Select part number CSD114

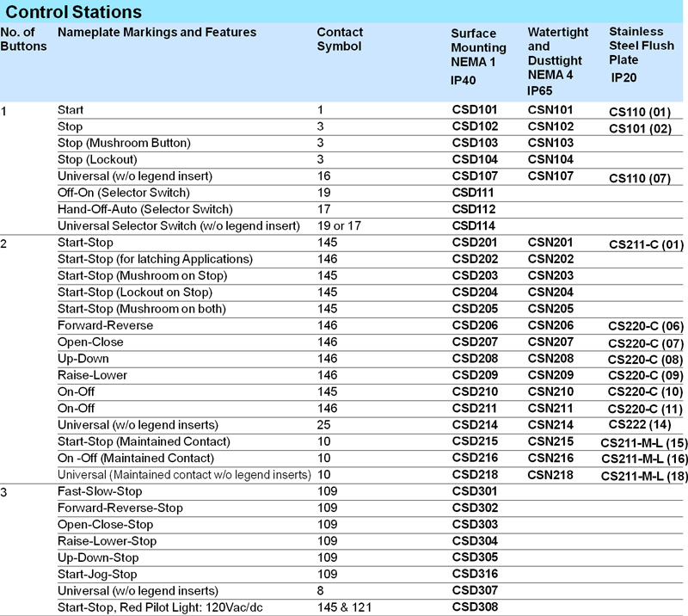click(474, 226)
